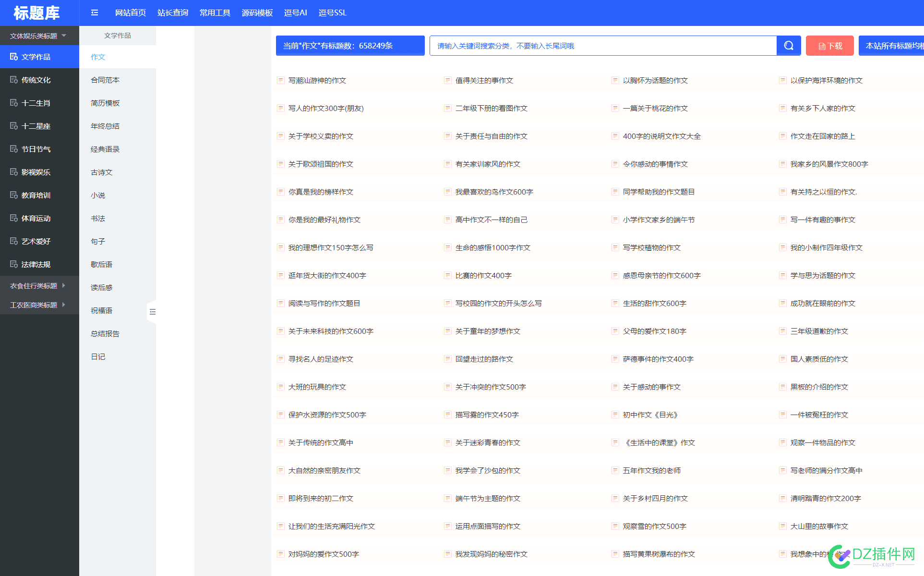Click the icon next to 影视娱乐
Viewport: 924px width, 576px height.
(x=14, y=172)
